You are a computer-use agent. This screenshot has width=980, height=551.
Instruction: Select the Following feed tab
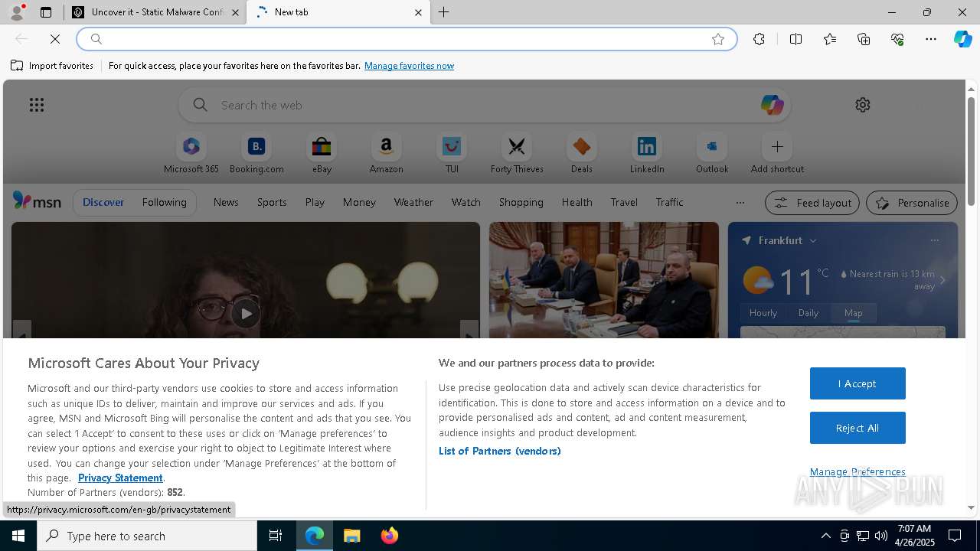pyautogui.click(x=164, y=202)
